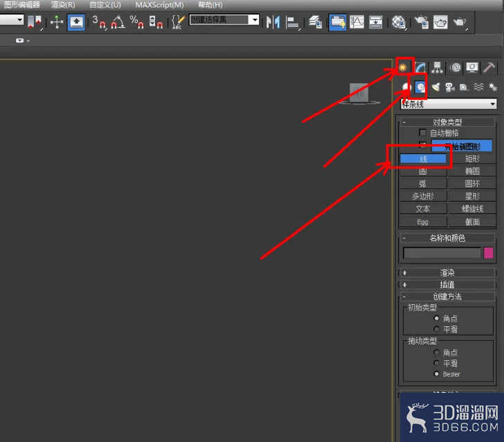The width and height of the screenshot is (504, 442).
Task: Click the 椭圆 ellipse button
Action: tap(472, 171)
